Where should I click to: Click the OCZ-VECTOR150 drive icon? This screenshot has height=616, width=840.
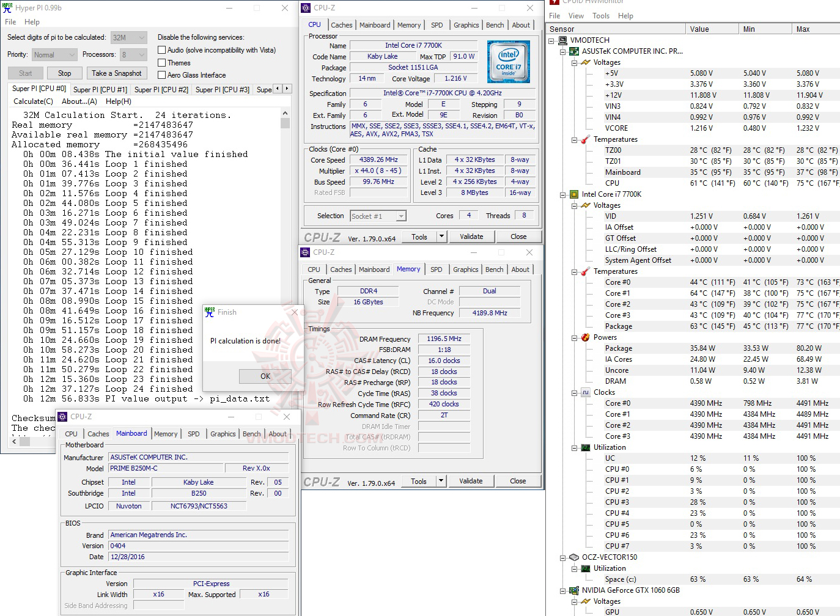point(574,557)
